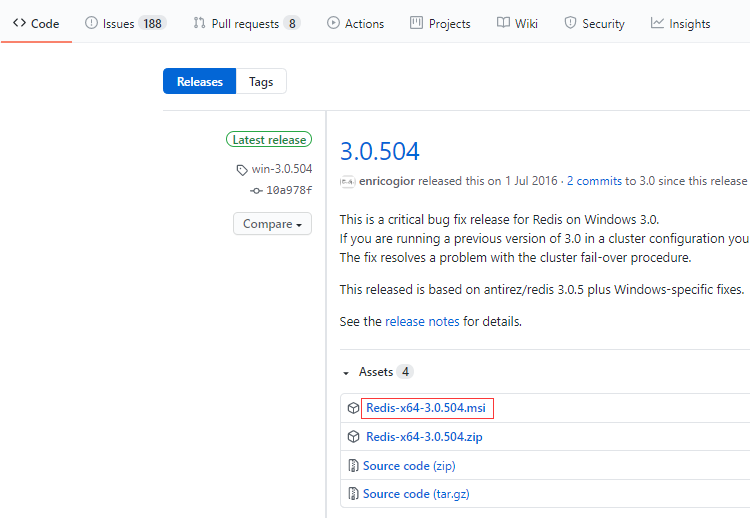750x518 pixels.
Task: Click the enricogior avatar image
Action: 347,182
